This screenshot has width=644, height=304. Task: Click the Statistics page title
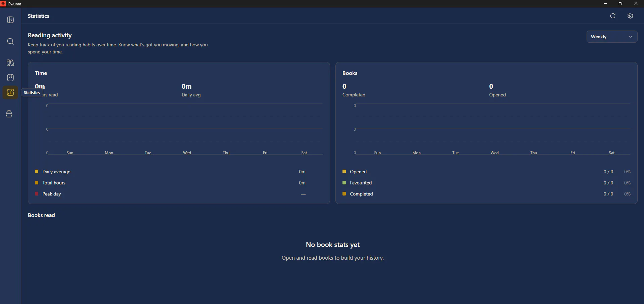click(39, 16)
